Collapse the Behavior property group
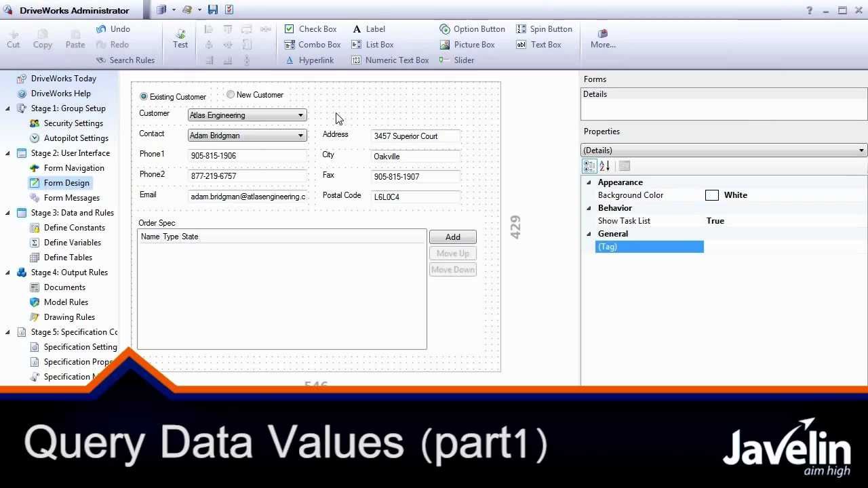The width and height of the screenshot is (868, 488). [x=589, y=208]
